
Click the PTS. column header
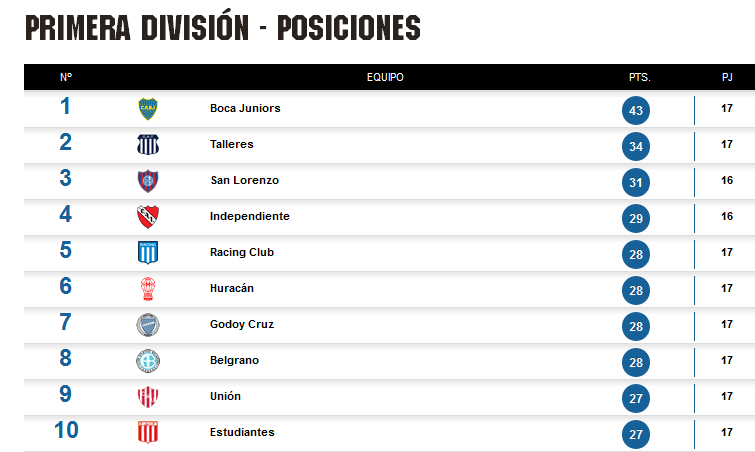point(639,77)
